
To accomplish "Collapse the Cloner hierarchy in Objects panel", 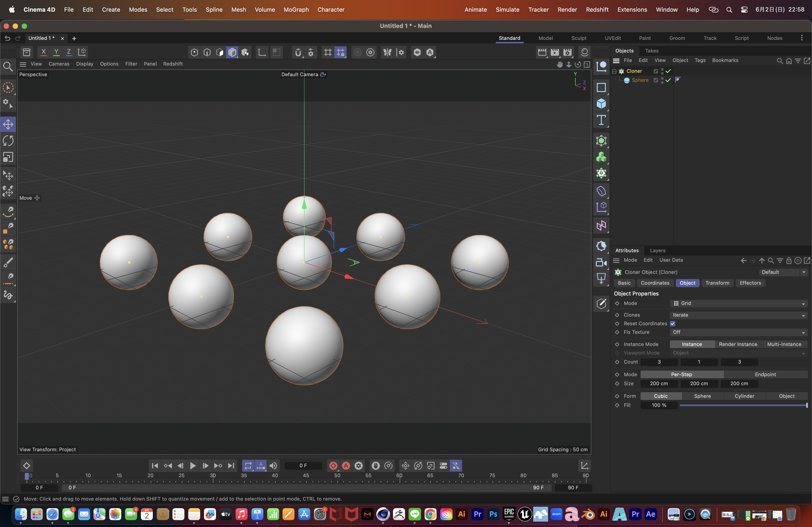I will pos(614,72).
